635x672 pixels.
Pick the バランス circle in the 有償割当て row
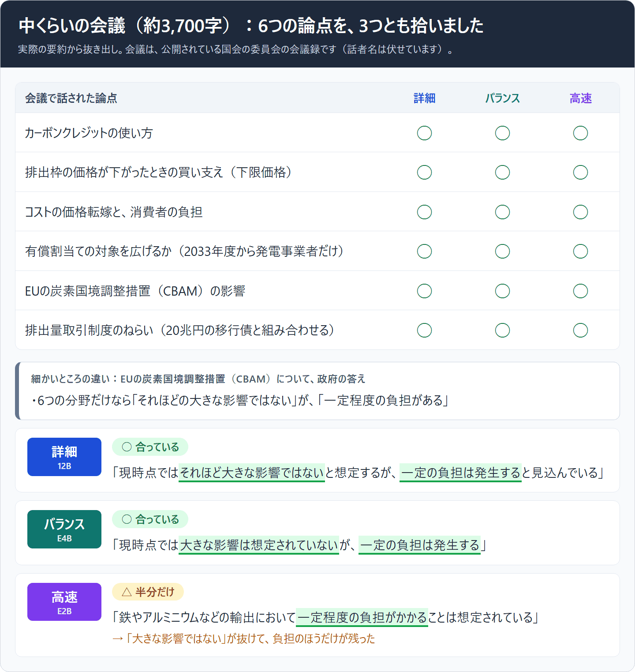pyautogui.click(x=502, y=251)
